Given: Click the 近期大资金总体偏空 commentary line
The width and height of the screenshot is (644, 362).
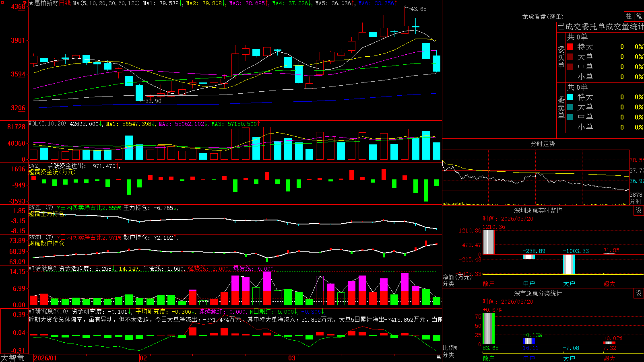Looking at the screenshot, I should (235, 319).
